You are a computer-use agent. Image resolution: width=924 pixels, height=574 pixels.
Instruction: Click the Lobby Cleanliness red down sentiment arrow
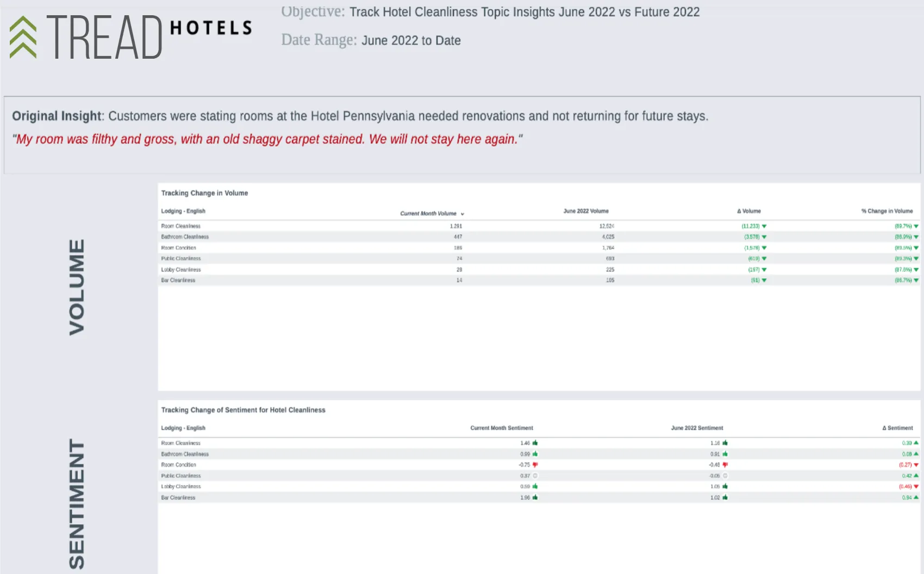(916, 486)
